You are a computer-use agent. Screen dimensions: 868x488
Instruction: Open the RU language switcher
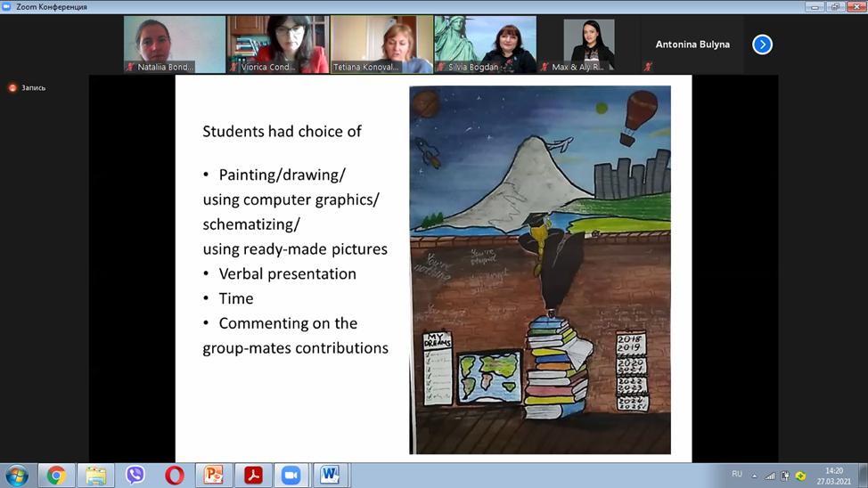(736, 475)
